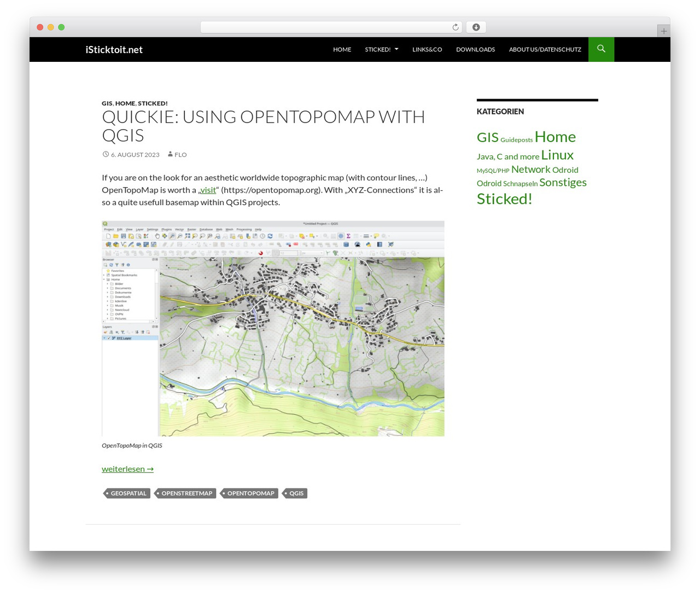Image resolution: width=700 pixels, height=593 pixels.
Task: Select Guideposts in the Kategorien cloud
Action: point(516,140)
